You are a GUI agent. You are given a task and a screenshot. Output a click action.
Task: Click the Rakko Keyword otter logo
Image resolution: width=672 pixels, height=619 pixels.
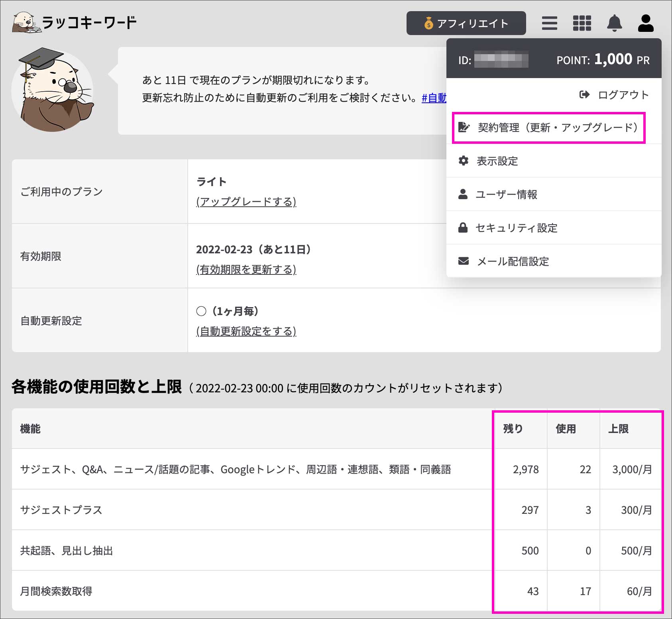74,23
